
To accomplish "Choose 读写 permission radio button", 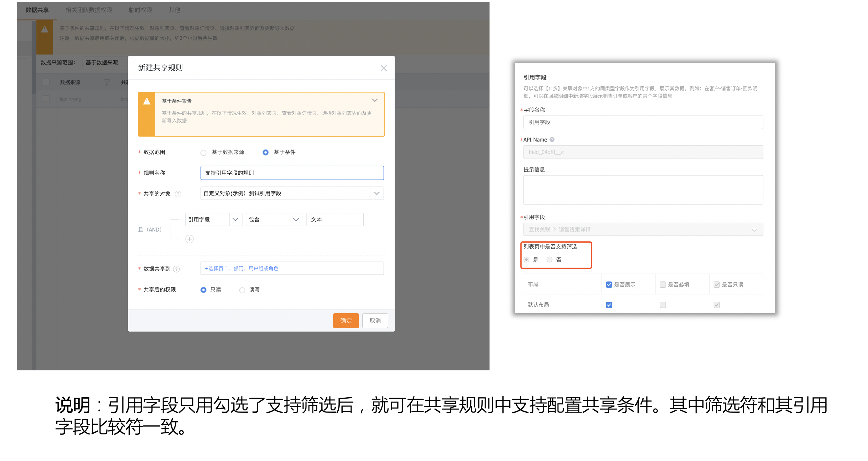I will (x=242, y=290).
